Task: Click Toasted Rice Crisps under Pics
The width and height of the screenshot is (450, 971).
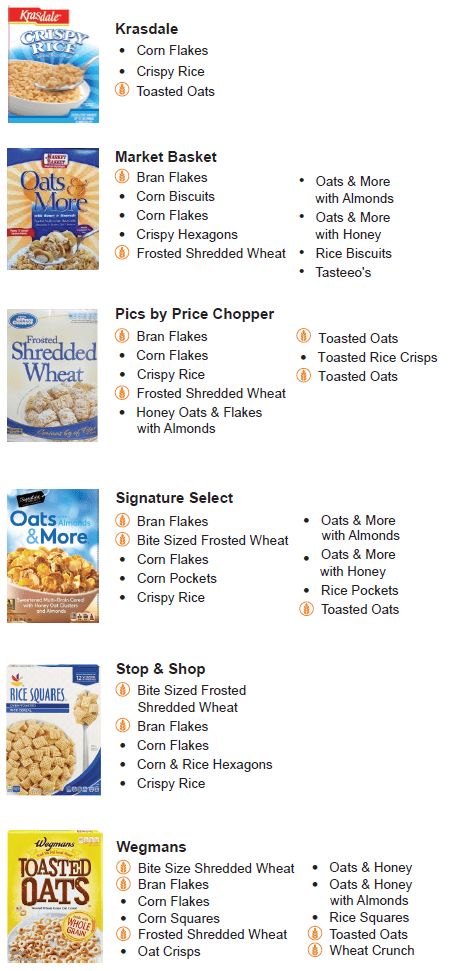Action: (x=378, y=357)
